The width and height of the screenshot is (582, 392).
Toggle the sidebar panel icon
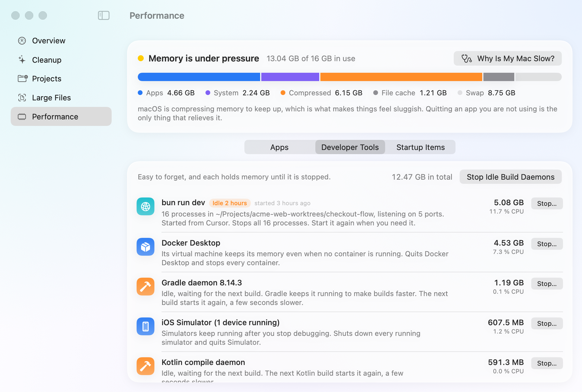pos(104,15)
